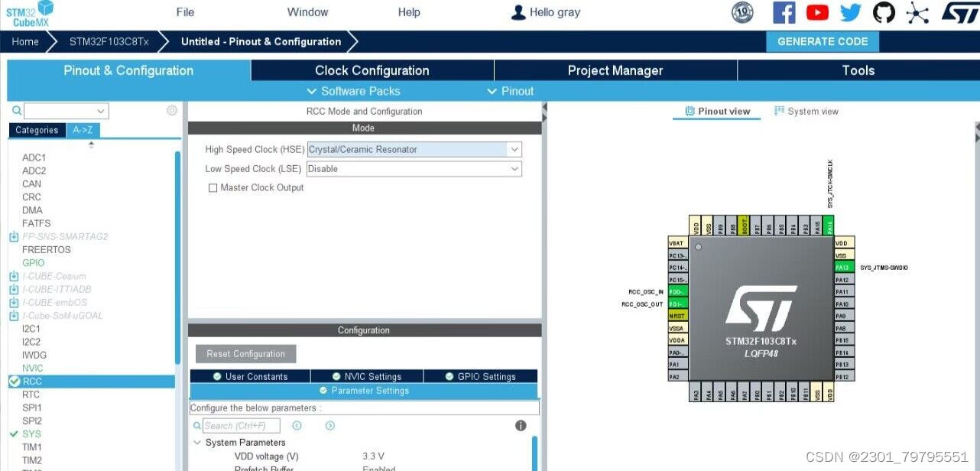Click the ST community network icon
This screenshot has width=980, height=471.
pos(917,12)
